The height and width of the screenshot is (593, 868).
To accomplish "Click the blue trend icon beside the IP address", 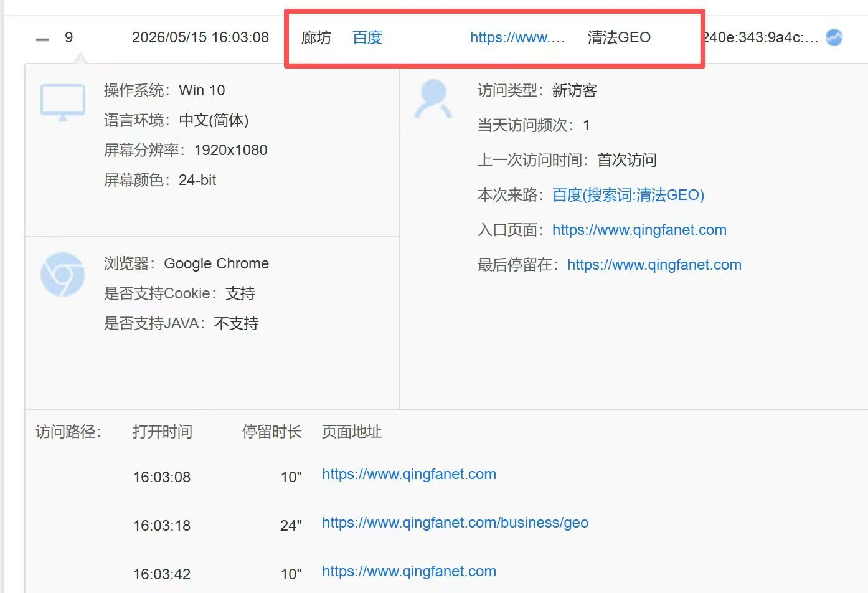I will coord(834,37).
